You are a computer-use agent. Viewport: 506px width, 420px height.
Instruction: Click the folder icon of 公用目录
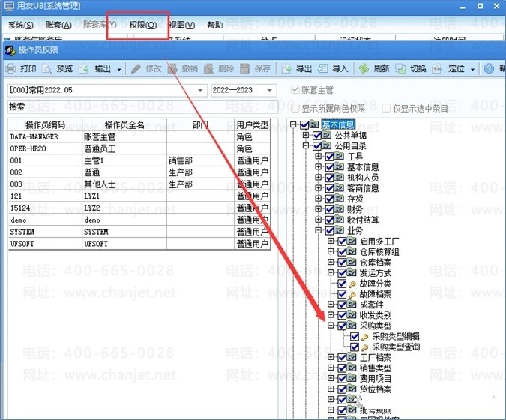pos(327,145)
